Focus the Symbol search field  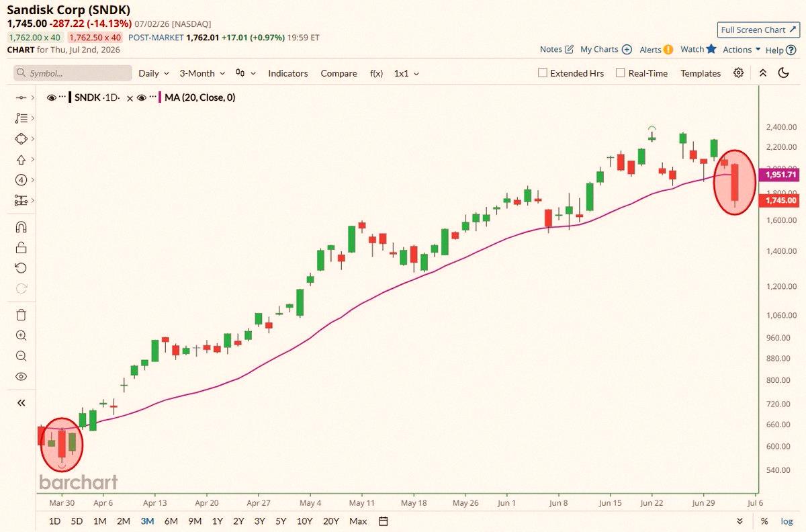pos(73,73)
